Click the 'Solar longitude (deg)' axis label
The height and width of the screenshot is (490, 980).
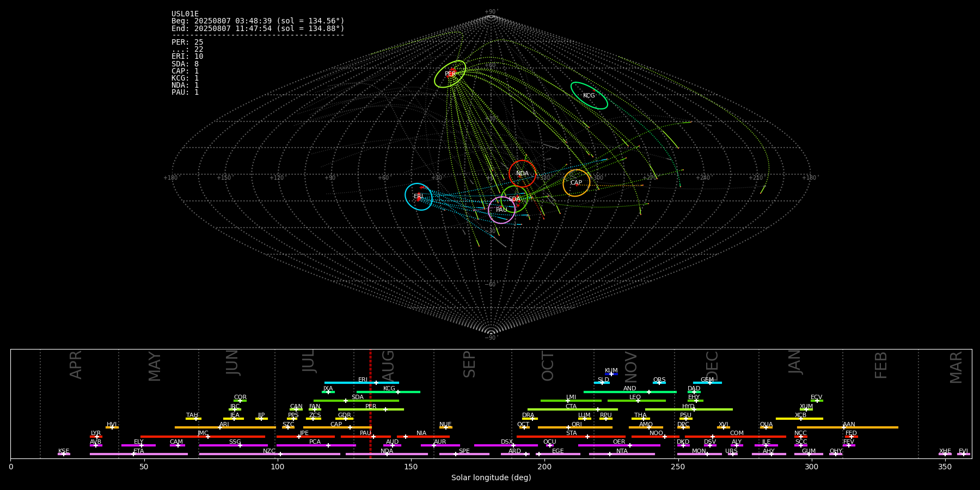(x=491, y=478)
